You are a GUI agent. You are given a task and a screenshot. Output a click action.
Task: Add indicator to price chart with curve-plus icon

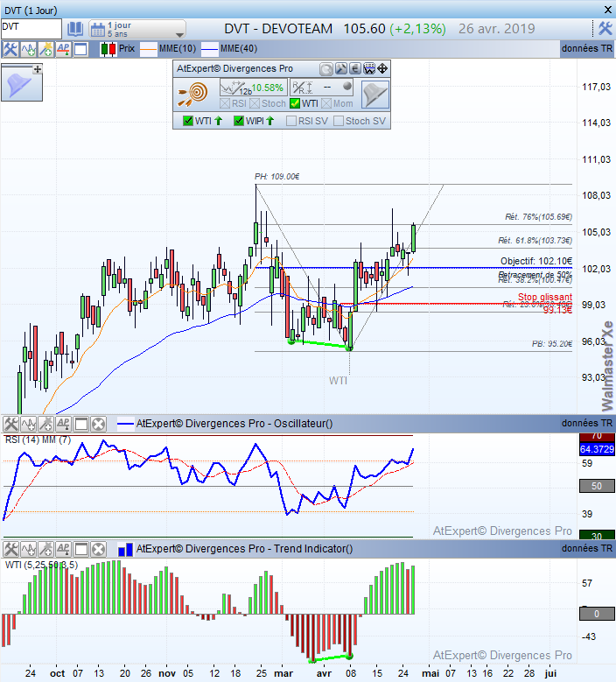[x=29, y=49]
